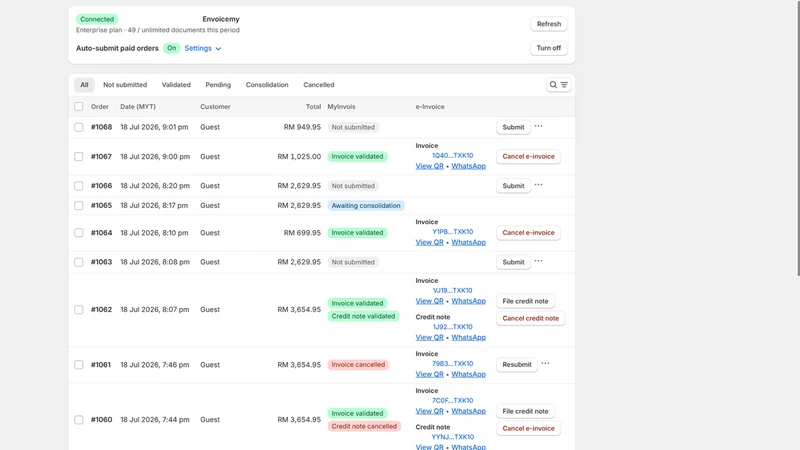Image resolution: width=800 pixels, height=450 pixels.
Task: Cancel e-invoice for order #1060
Action: point(528,429)
